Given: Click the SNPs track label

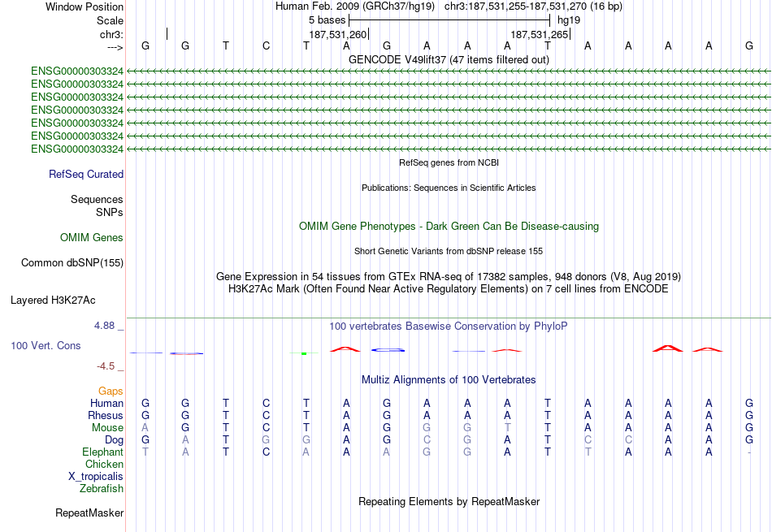Looking at the screenshot, I should pos(110,212).
